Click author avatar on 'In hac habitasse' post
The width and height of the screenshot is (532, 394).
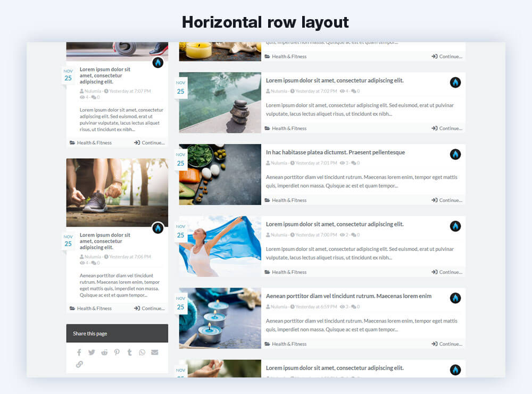[455, 154]
